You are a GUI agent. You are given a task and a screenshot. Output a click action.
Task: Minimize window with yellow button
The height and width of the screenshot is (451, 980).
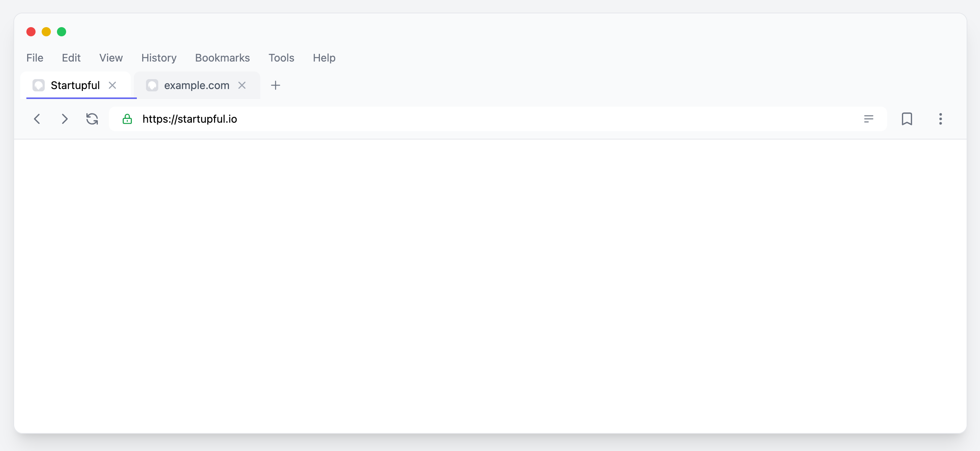pos(46,32)
